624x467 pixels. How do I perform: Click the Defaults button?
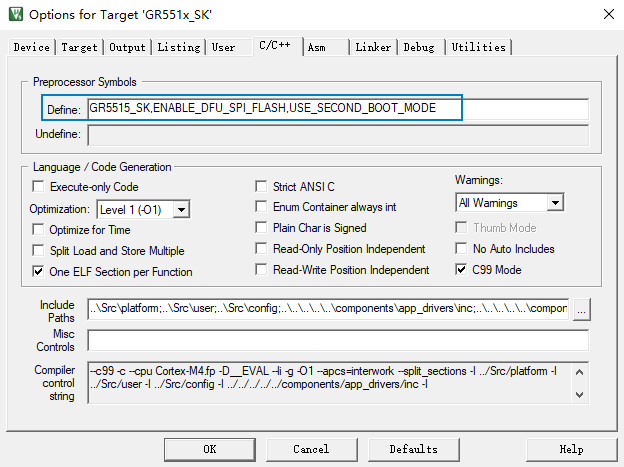coord(413,449)
